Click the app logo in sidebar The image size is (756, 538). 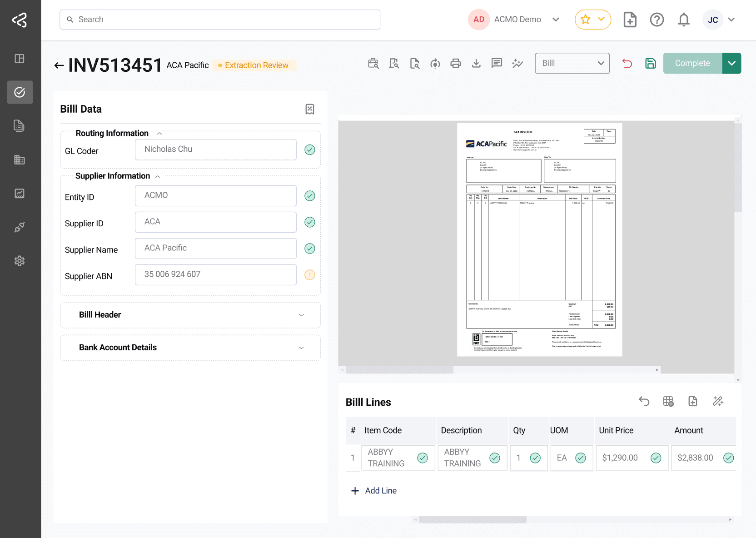click(x=20, y=20)
